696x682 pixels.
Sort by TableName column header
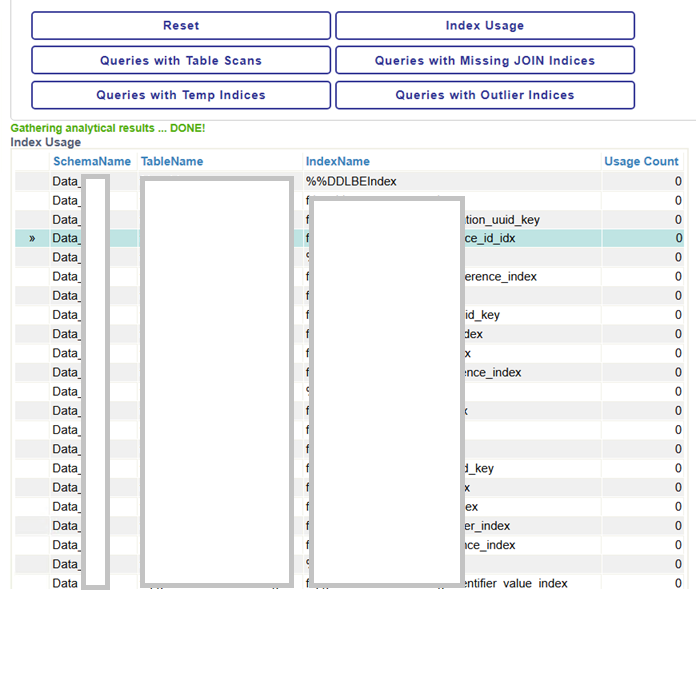click(x=172, y=162)
